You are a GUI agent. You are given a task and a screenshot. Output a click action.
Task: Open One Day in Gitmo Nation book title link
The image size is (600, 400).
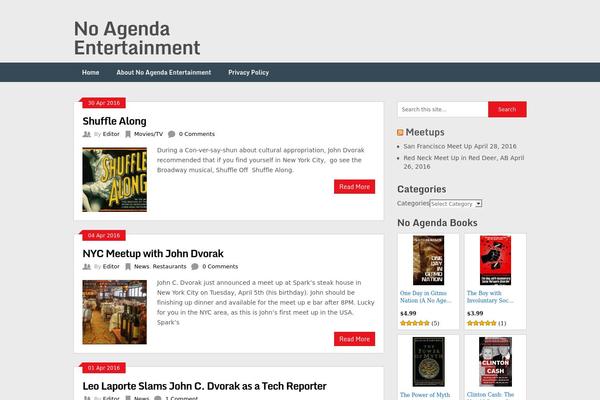click(x=426, y=297)
